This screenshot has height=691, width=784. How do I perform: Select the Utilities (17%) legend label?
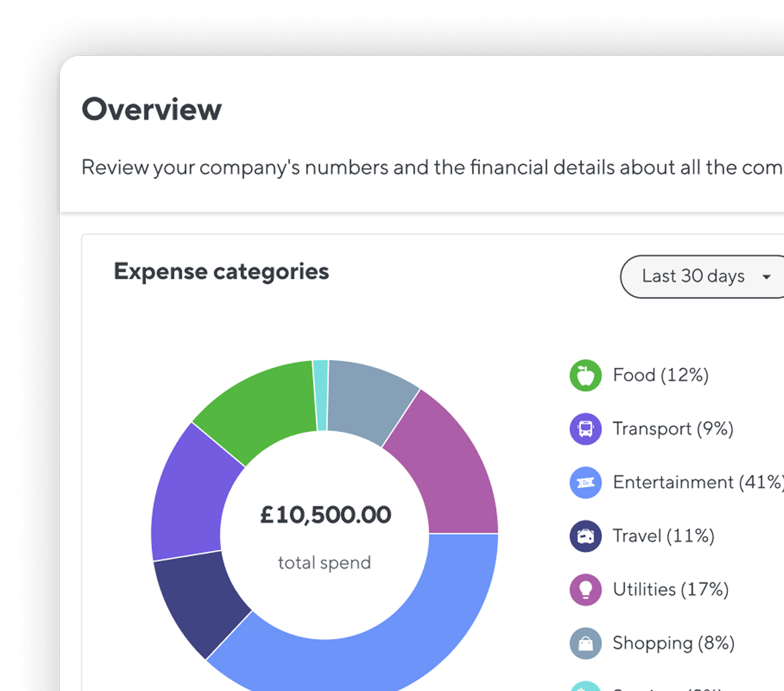tap(670, 589)
